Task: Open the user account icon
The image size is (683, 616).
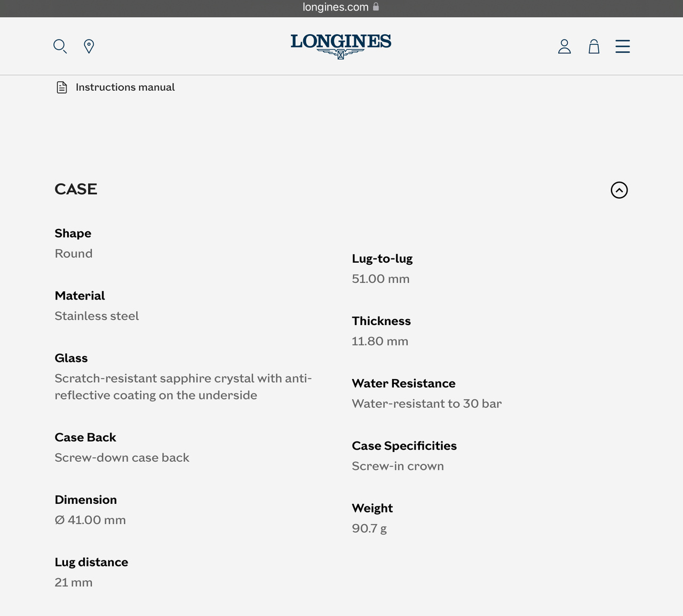Action: point(565,46)
